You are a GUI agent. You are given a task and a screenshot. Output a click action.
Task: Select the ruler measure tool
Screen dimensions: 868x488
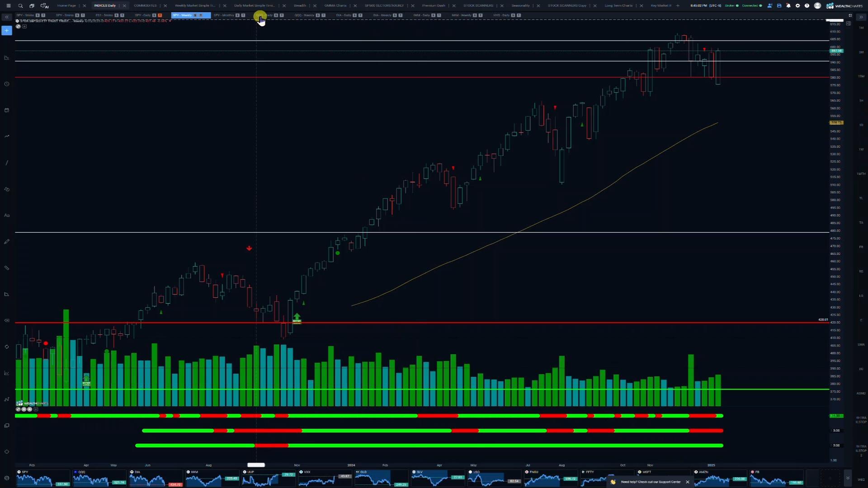click(6, 268)
